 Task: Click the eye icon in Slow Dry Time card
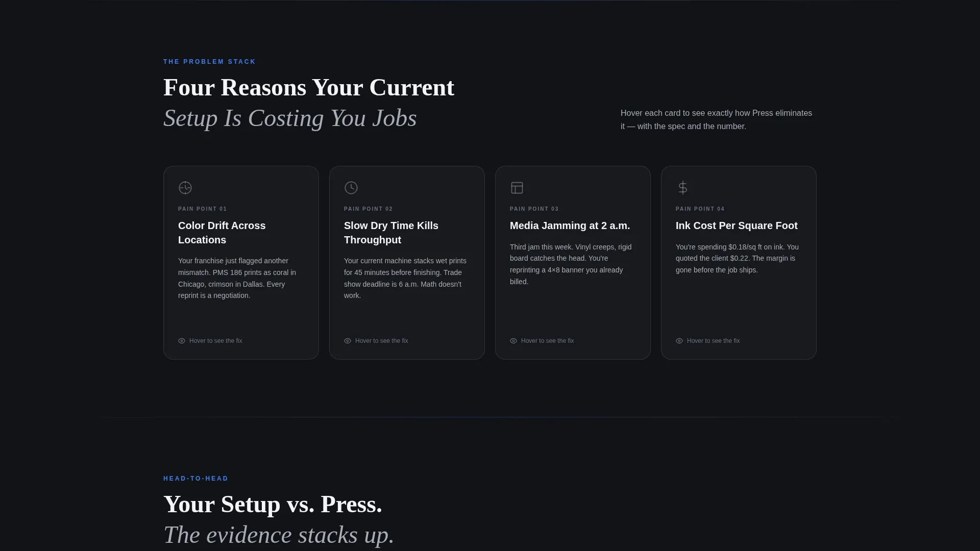click(348, 341)
